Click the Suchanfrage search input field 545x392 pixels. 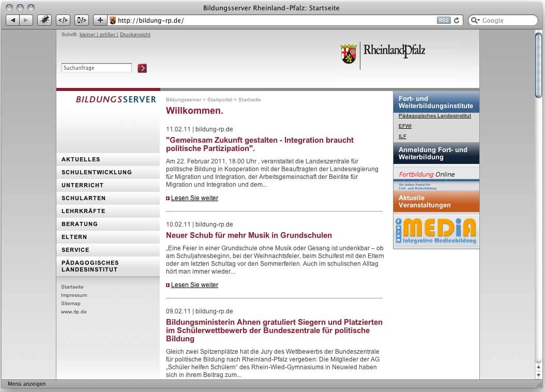pos(97,68)
